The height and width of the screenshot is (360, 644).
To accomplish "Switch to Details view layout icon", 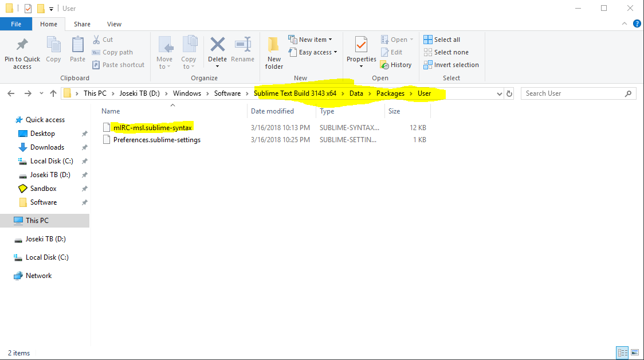I will pyautogui.click(x=622, y=353).
